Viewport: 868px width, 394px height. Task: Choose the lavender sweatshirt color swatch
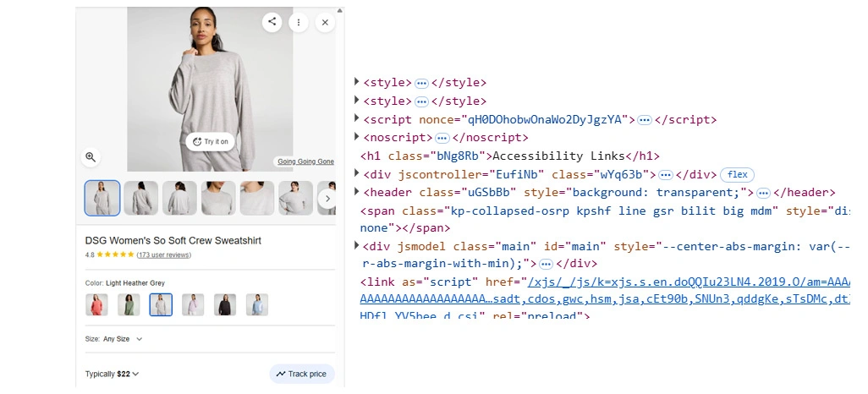193,304
